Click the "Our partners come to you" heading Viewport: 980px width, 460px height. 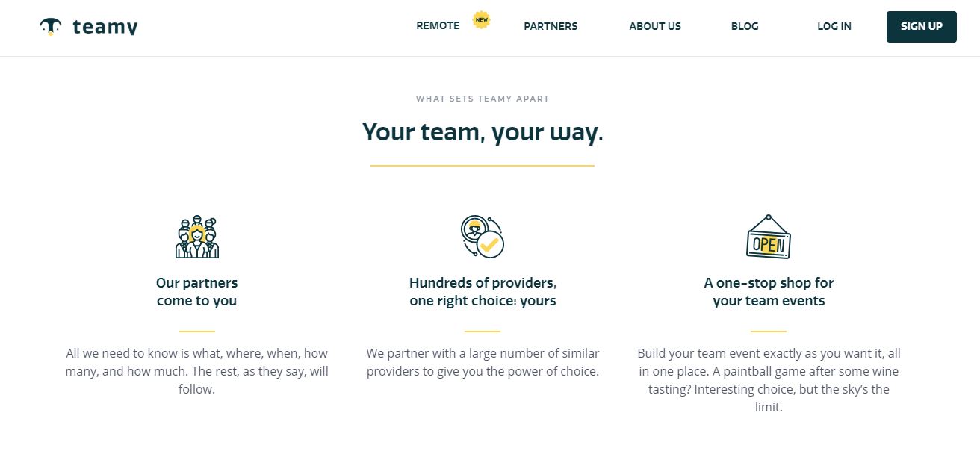pyautogui.click(x=197, y=292)
